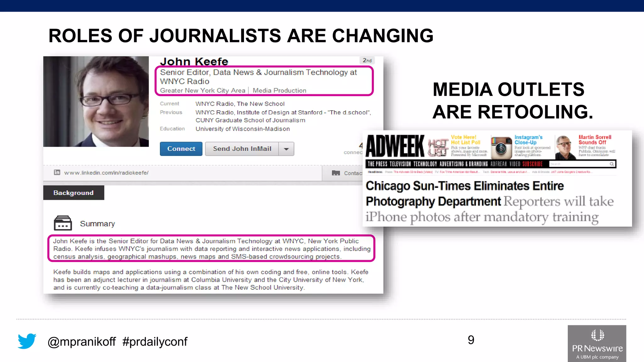This screenshot has width=644, height=362.
Task: Select Video menu item in Adweek
Action: tap(515, 164)
